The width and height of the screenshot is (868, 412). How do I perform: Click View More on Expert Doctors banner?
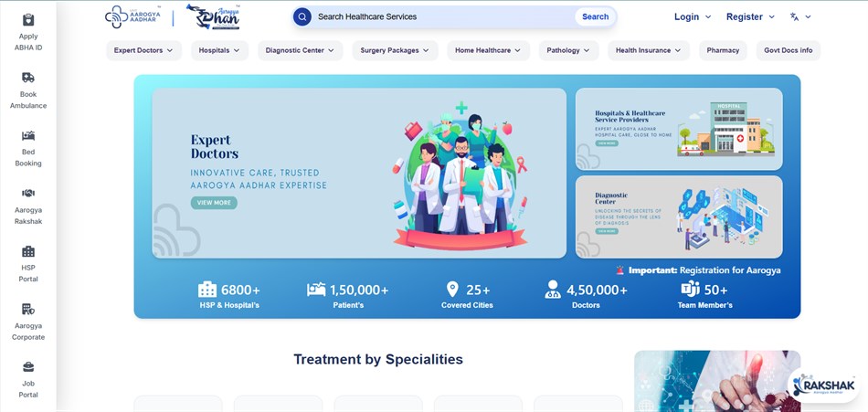214,203
